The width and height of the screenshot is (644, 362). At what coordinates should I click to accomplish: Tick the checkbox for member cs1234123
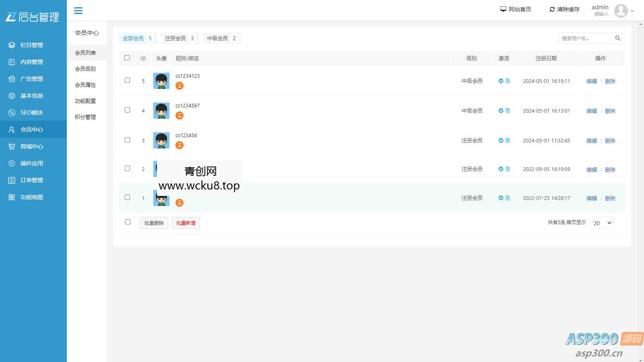pyautogui.click(x=128, y=80)
